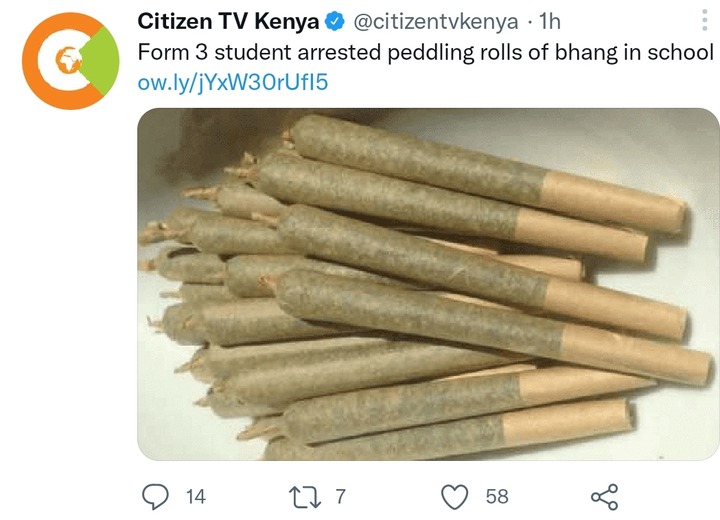The image size is (720, 520).
Task: Like the tweet with the heart icon
Action: [455, 497]
